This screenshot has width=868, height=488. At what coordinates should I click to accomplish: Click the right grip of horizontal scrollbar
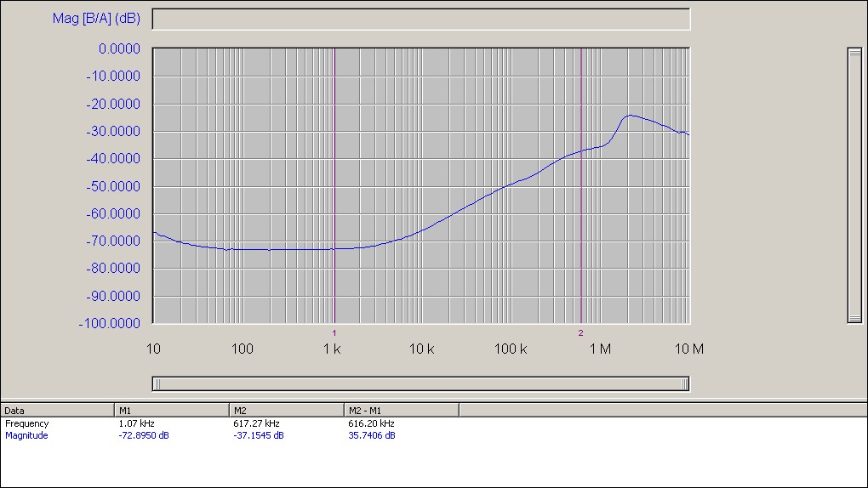685,383
